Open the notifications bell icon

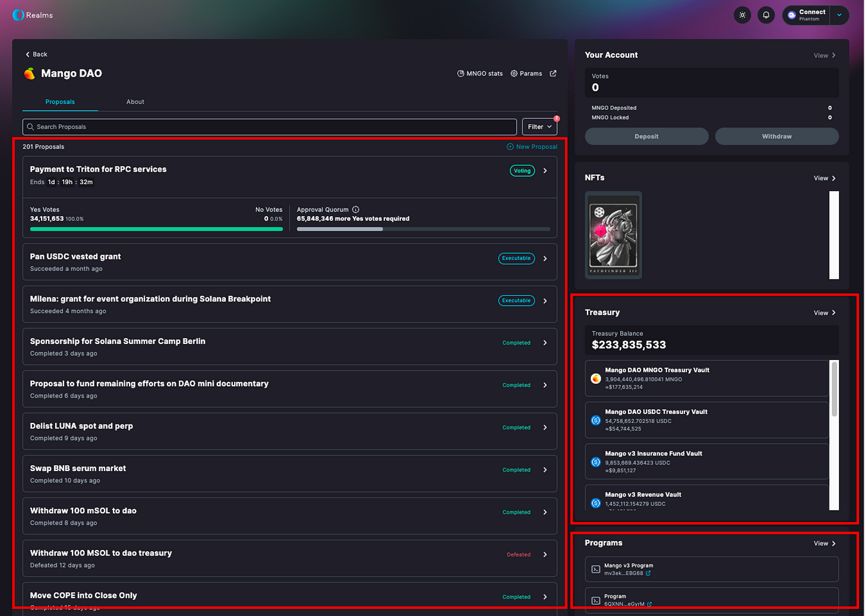tap(766, 15)
